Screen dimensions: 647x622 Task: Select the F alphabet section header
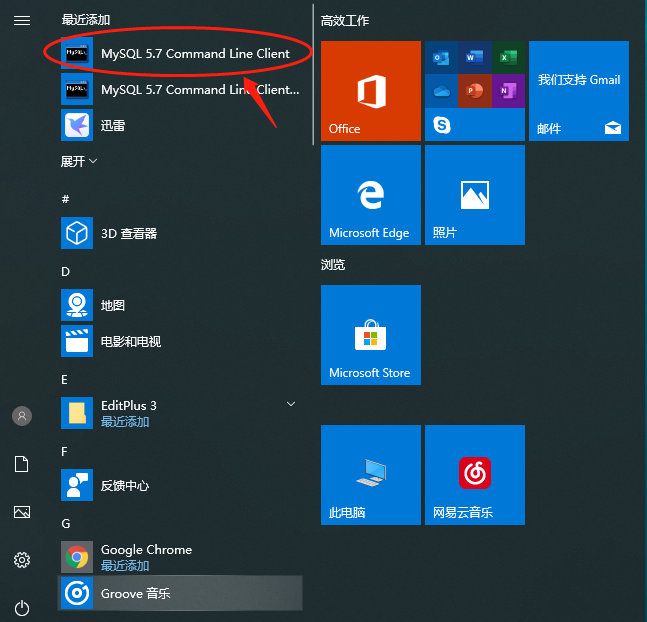pyautogui.click(x=64, y=452)
